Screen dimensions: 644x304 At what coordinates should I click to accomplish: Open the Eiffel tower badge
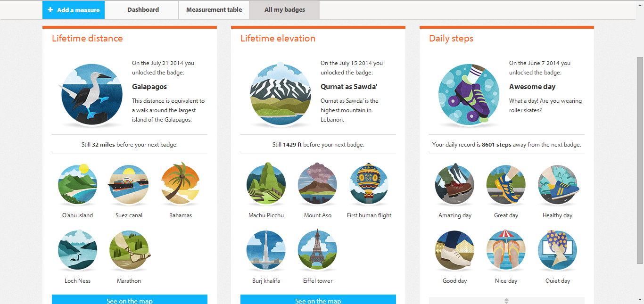[318, 250]
